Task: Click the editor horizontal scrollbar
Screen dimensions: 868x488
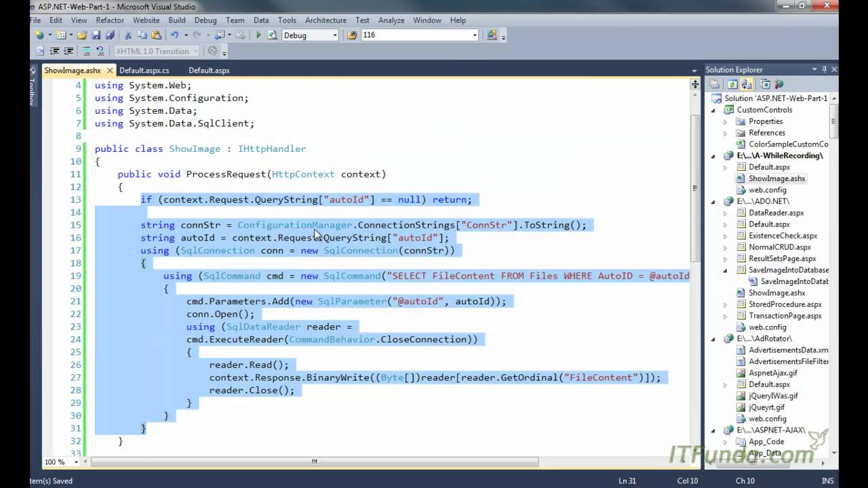Action: (314, 462)
